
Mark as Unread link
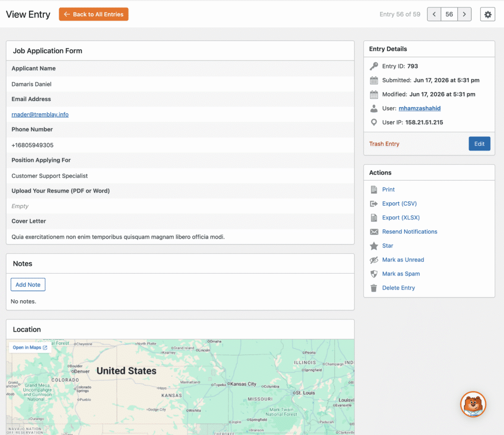tap(403, 260)
